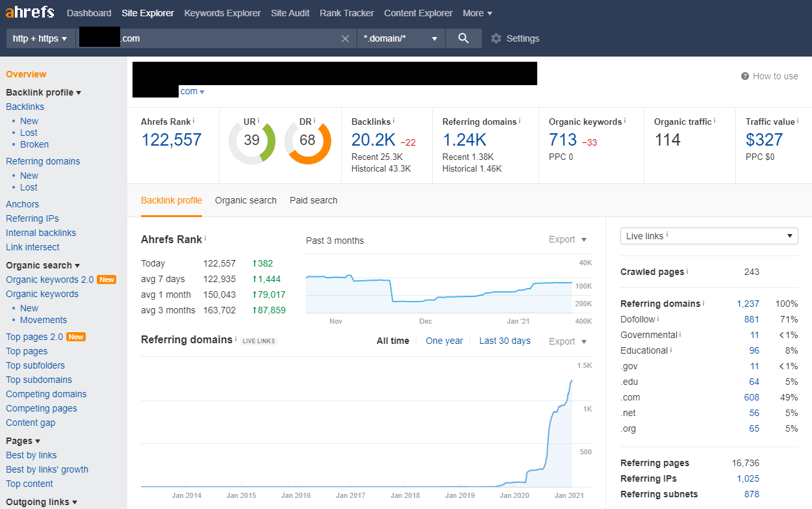
Task: Open the 881 Dofollow domains count
Action: click(752, 319)
